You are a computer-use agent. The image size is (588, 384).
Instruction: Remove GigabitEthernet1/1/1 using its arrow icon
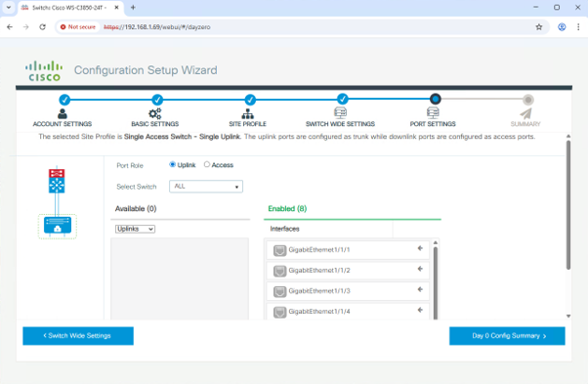click(x=420, y=248)
